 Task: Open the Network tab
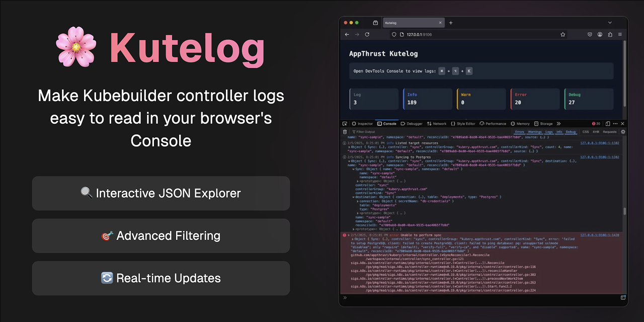coord(437,124)
